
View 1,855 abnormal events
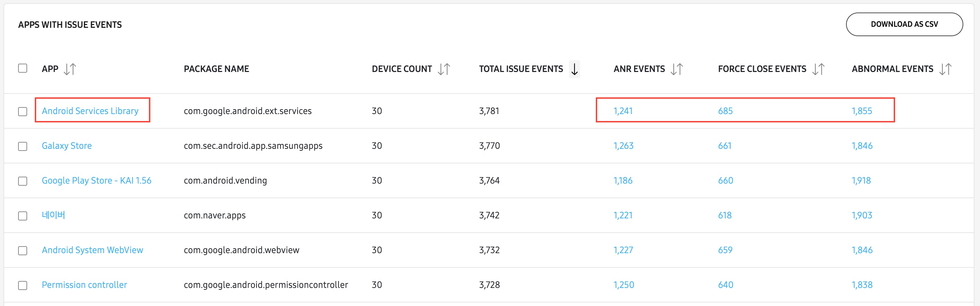[x=862, y=111]
